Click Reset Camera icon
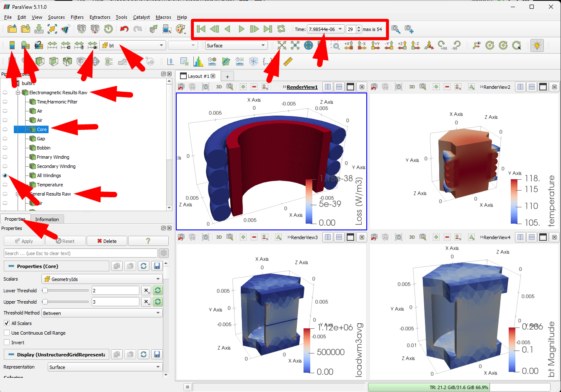 click(x=282, y=45)
